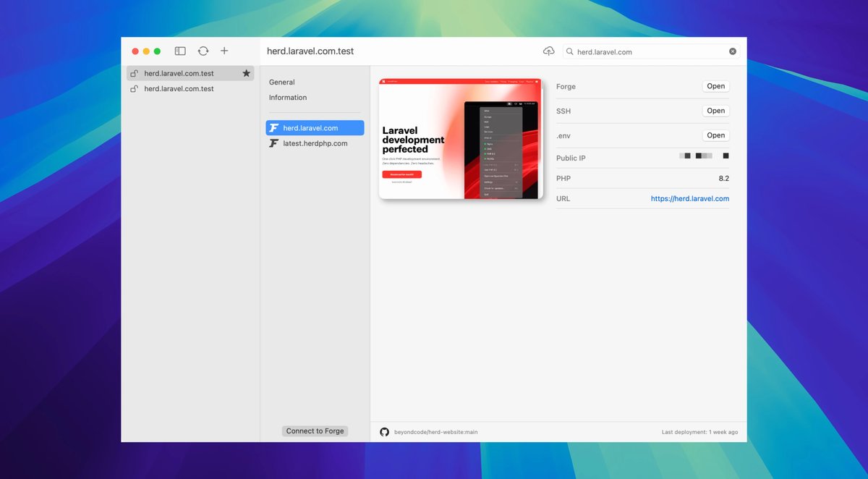Click the unlock icon of first site
This screenshot has height=479, width=868.
(x=134, y=74)
